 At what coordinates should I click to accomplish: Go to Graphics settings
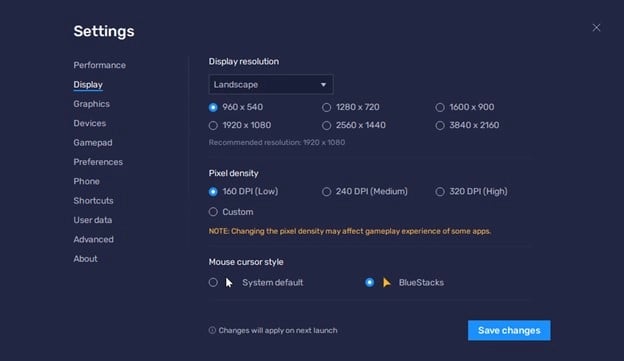[x=92, y=104]
